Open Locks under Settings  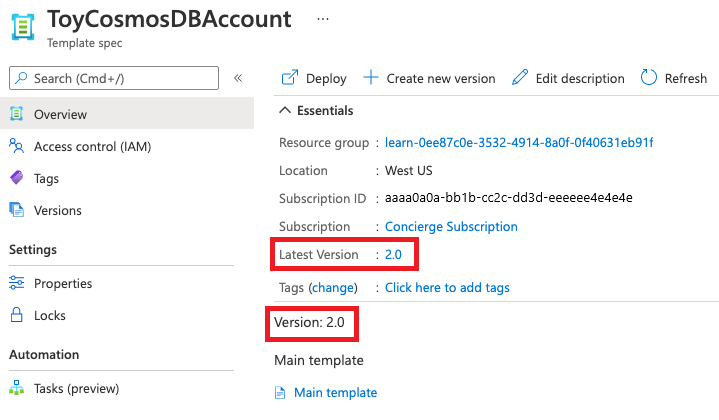coord(50,315)
